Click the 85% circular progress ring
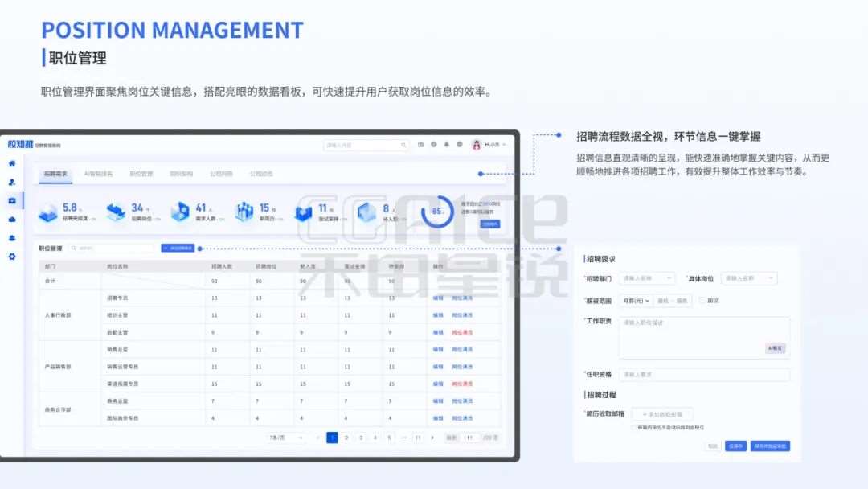The image size is (868, 489). 438,212
